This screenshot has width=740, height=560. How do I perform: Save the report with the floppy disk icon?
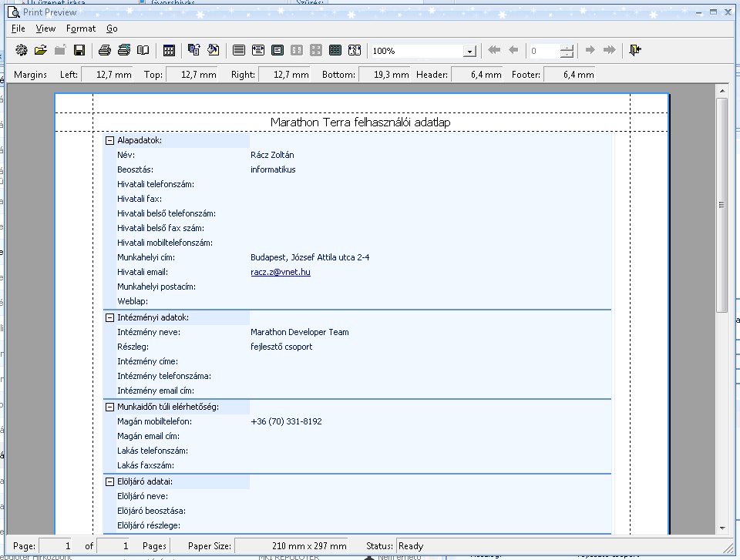[x=79, y=50]
